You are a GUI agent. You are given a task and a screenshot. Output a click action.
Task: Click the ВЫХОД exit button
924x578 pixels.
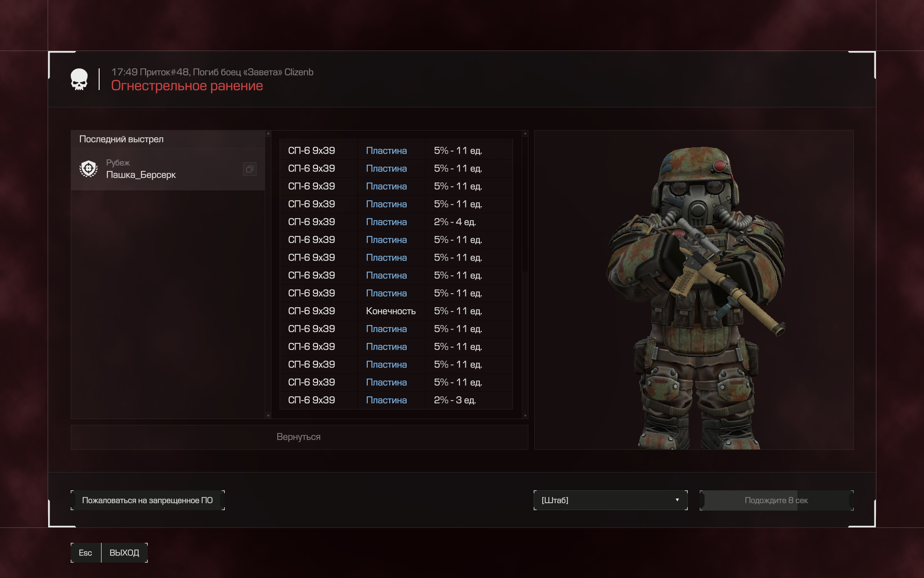point(124,552)
